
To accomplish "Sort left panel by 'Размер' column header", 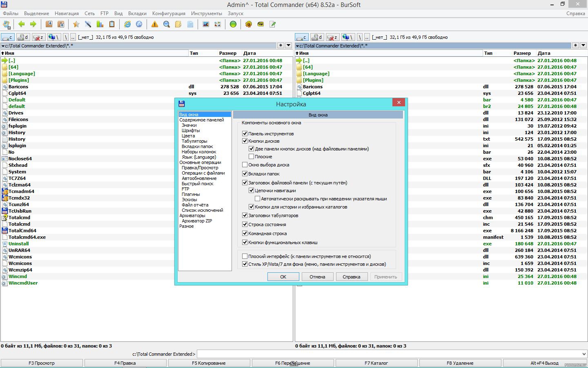I will tap(228, 53).
